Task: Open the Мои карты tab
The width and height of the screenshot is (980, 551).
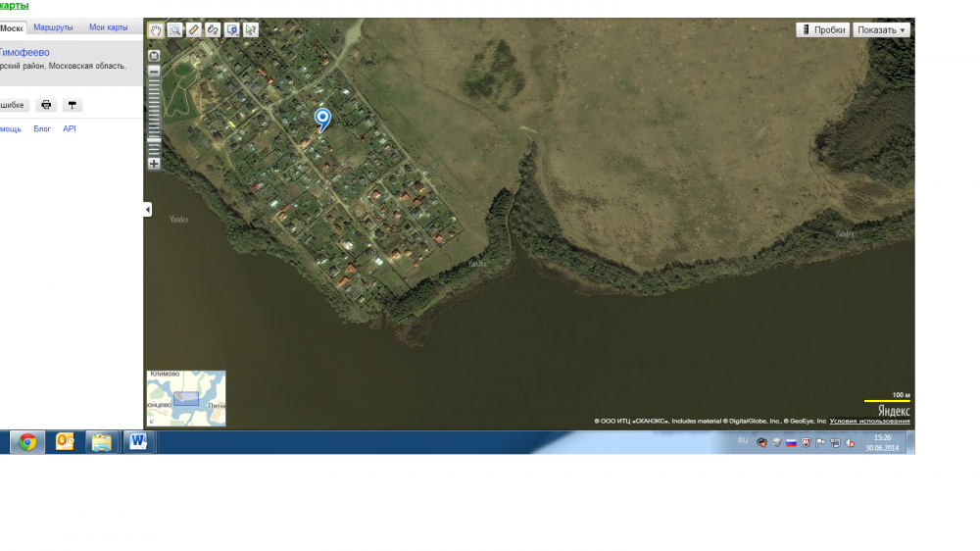Action: (x=108, y=27)
